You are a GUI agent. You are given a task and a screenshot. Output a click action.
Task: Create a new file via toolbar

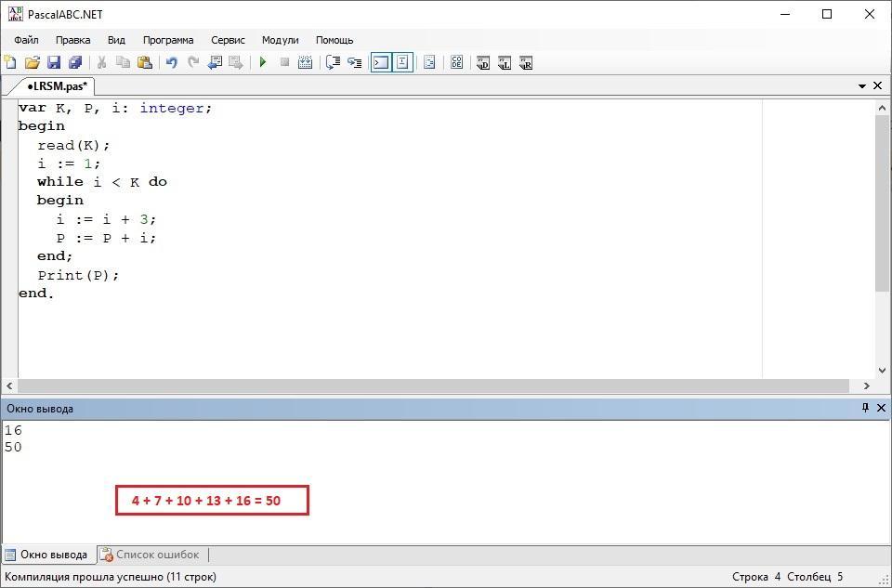[x=11, y=62]
